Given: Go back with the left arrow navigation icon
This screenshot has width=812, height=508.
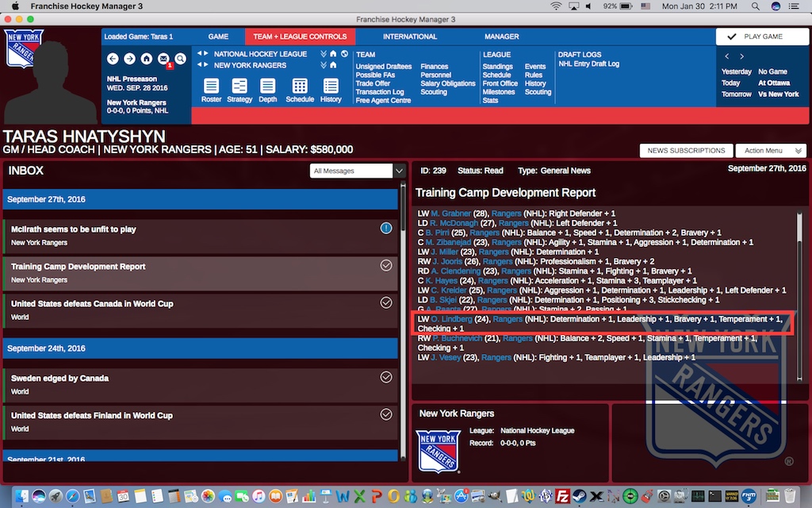Looking at the screenshot, I should coord(113,59).
